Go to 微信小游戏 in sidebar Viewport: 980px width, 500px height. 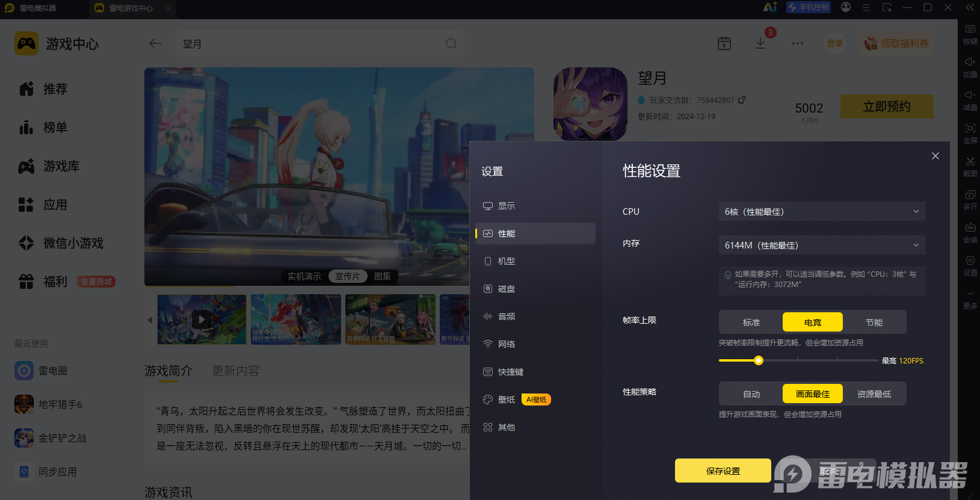pyautogui.click(x=61, y=243)
